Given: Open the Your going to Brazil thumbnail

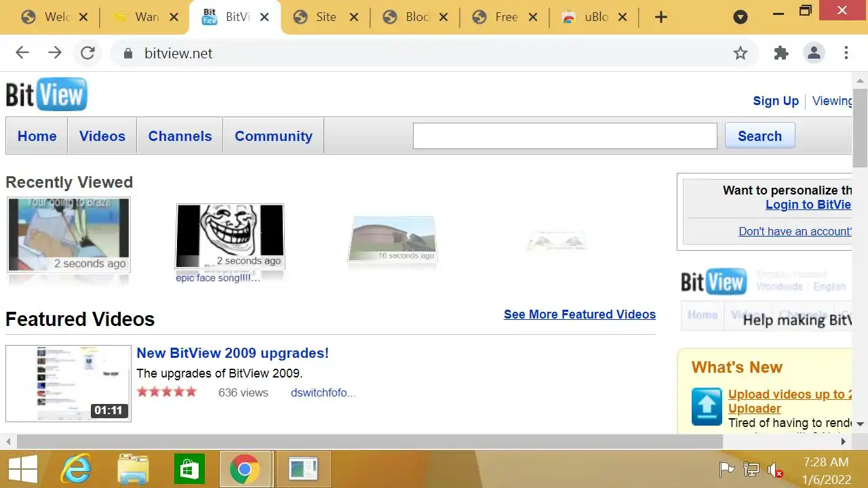Looking at the screenshot, I should (x=68, y=235).
